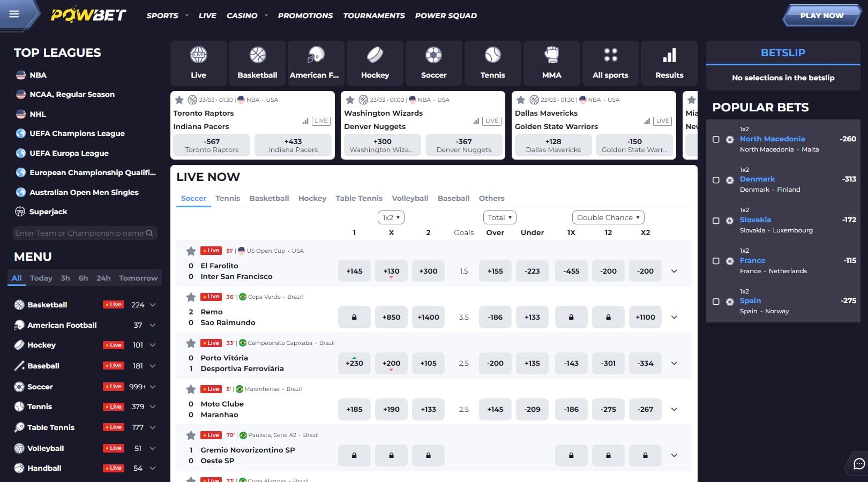Viewport: 868px width, 482px height.
Task: Favorite the Porto Vitória match star
Action: [191, 343]
